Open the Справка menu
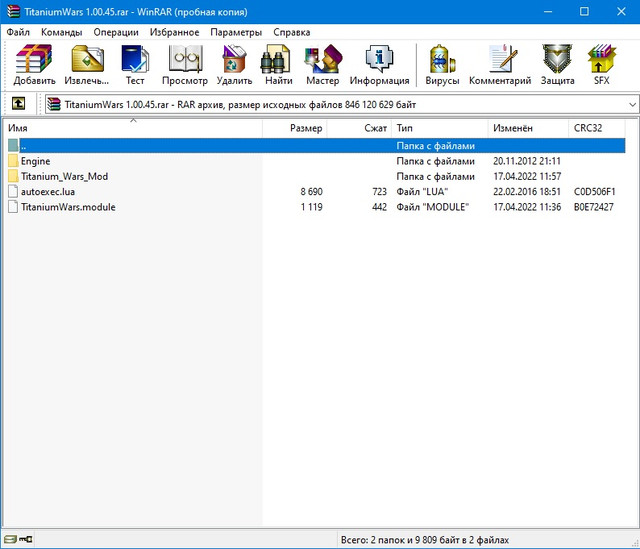 [291, 32]
